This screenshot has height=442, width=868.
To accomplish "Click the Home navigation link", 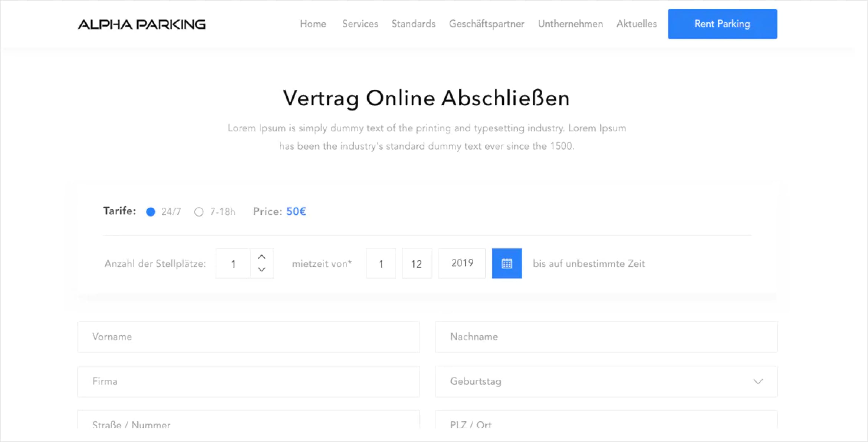I will pyautogui.click(x=313, y=24).
